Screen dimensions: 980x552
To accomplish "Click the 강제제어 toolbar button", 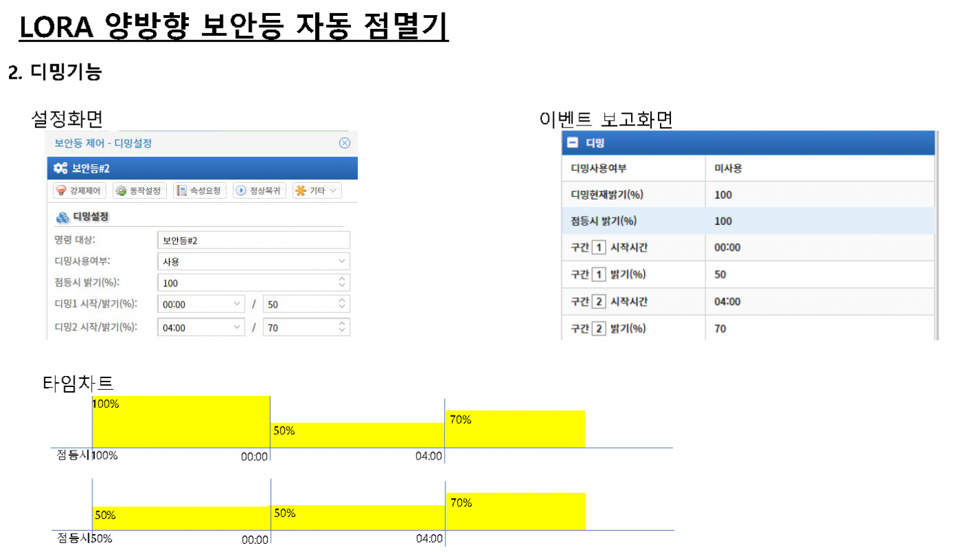I will [x=80, y=191].
